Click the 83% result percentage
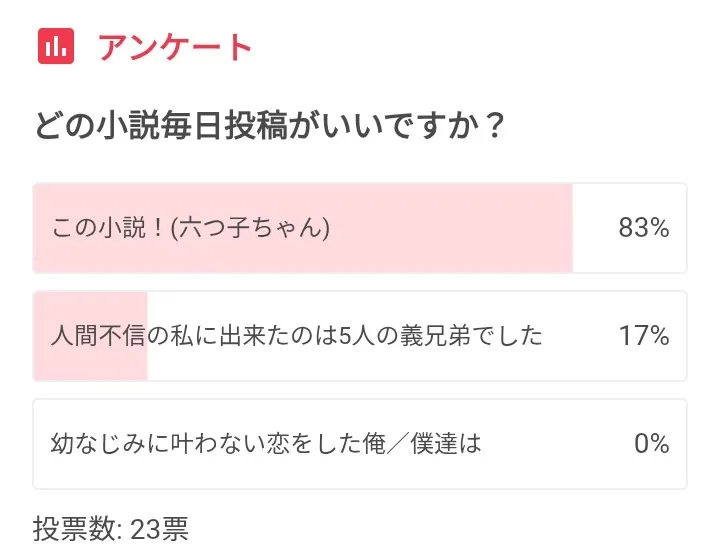The height and width of the screenshot is (558, 720). tap(643, 228)
